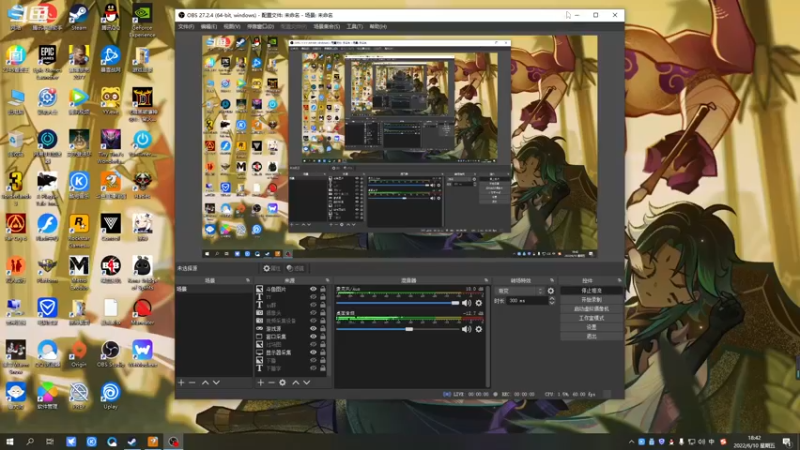The image size is (800, 450).
Task: Move source down with arrow icon
Action: [x=307, y=382]
